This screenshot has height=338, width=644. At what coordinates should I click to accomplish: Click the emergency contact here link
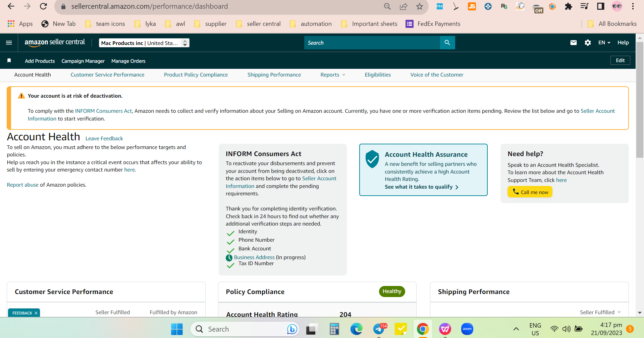pyautogui.click(x=129, y=170)
